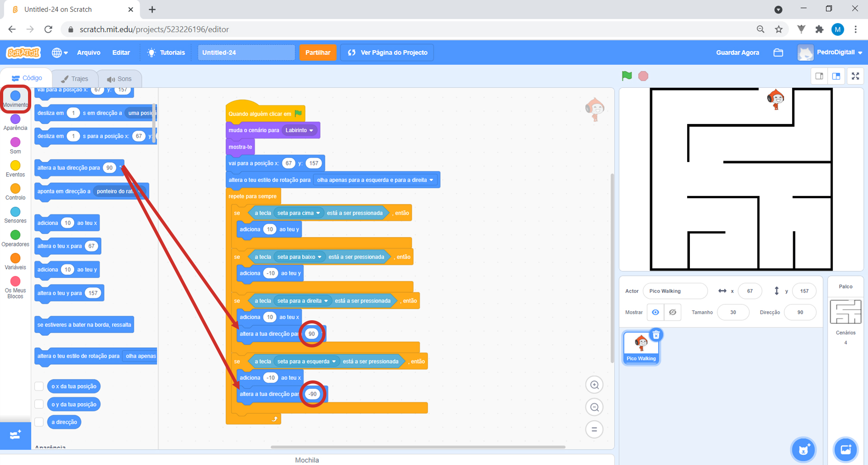Click the project title field Untitled-24

pos(246,52)
